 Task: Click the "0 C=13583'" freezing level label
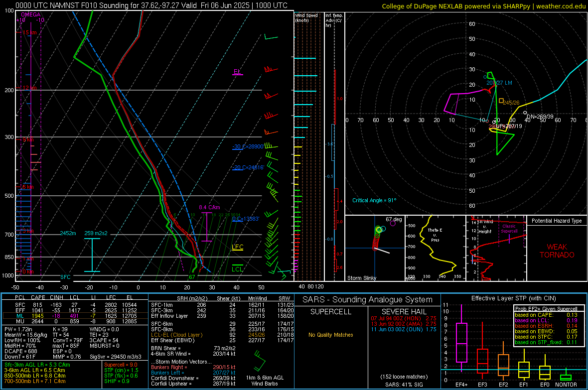coord(246,219)
